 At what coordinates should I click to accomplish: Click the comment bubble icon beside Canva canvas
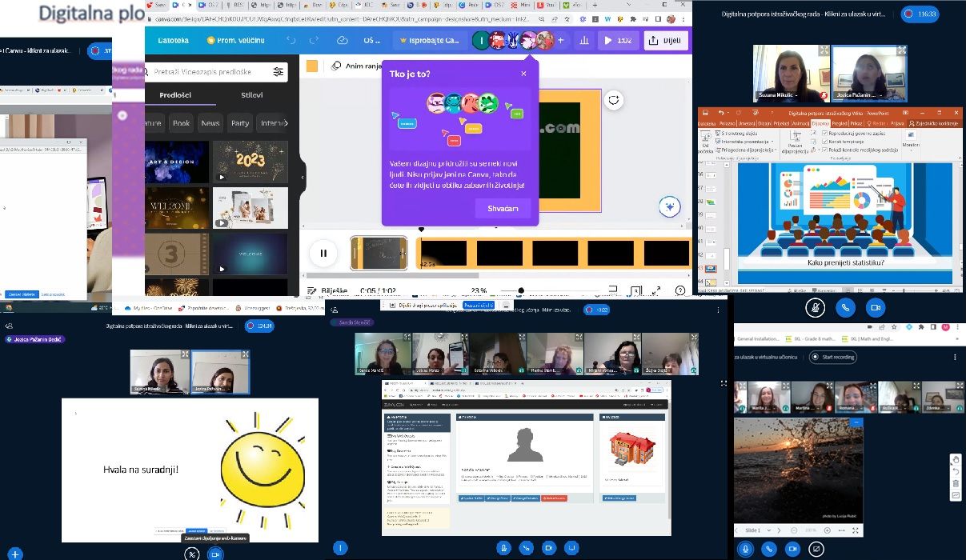[614, 100]
